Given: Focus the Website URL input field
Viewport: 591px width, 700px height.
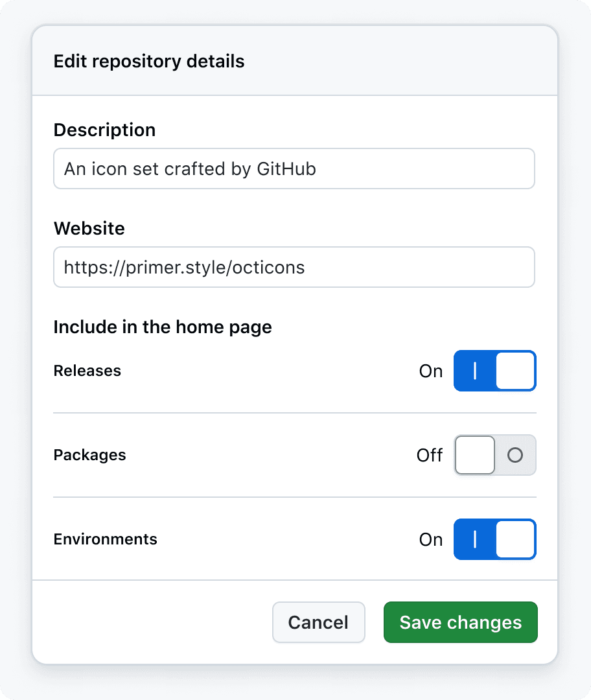Looking at the screenshot, I should (294, 267).
